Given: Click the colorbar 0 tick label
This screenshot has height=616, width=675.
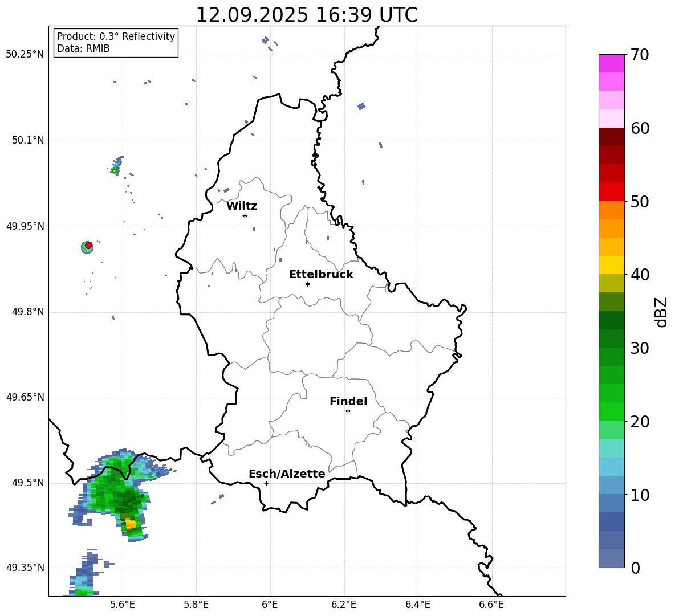Looking at the screenshot, I should click(635, 568).
